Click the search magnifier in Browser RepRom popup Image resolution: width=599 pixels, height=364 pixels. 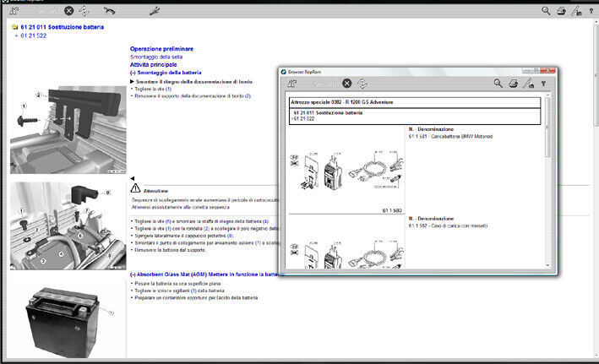498,84
